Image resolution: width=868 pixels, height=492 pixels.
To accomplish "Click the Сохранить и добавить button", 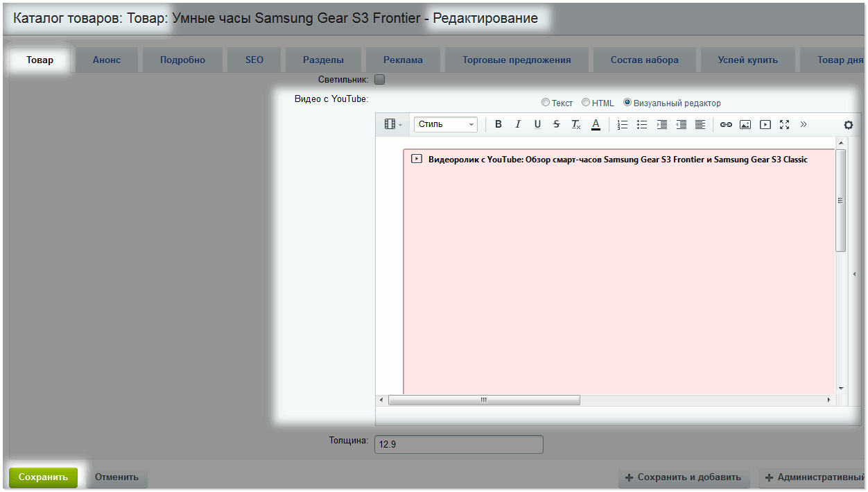I will click(x=684, y=477).
